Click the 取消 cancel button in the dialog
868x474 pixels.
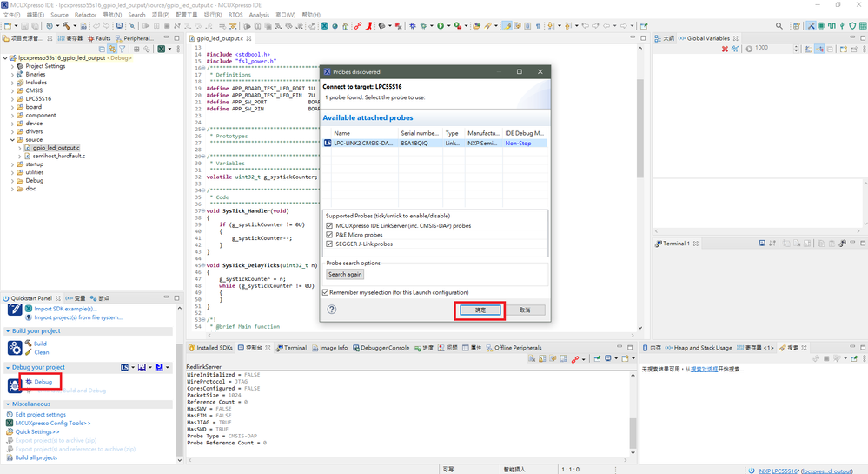click(525, 310)
